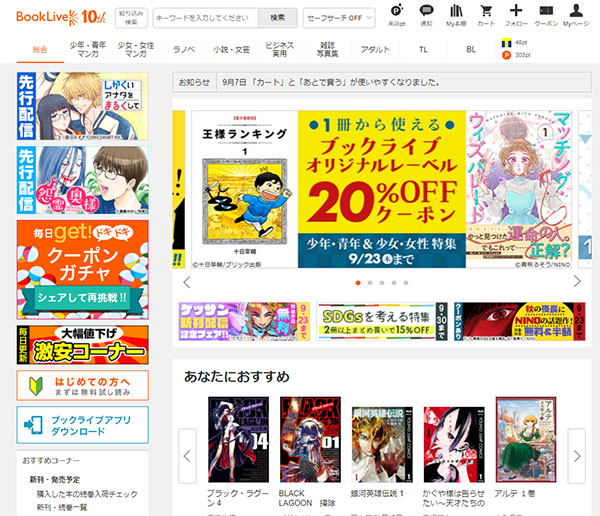This screenshot has height=516, width=600.
Task: Open the 通知 notifications speech-bubble icon
Action: (x=426, y=15)
